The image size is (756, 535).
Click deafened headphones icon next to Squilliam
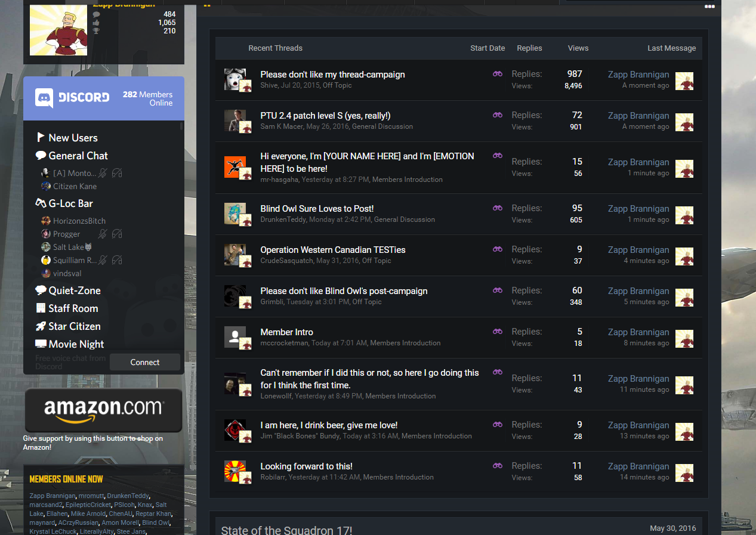coord(117,260)
